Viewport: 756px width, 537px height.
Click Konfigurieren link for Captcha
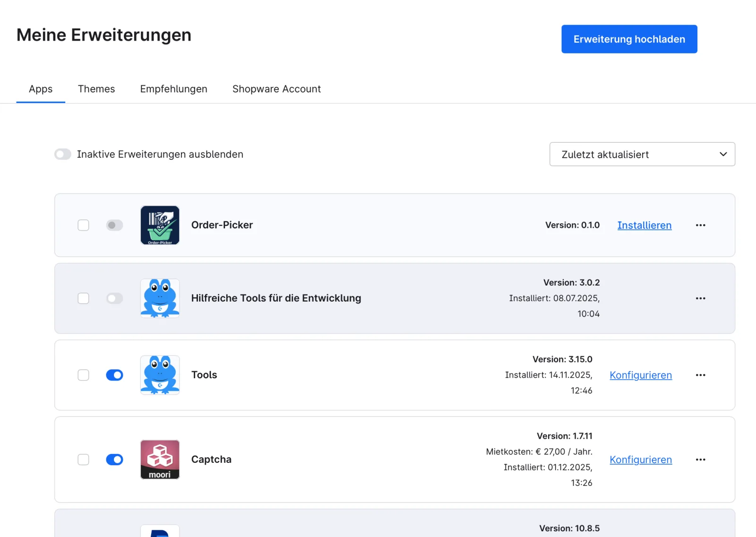(x=641, y=459)
